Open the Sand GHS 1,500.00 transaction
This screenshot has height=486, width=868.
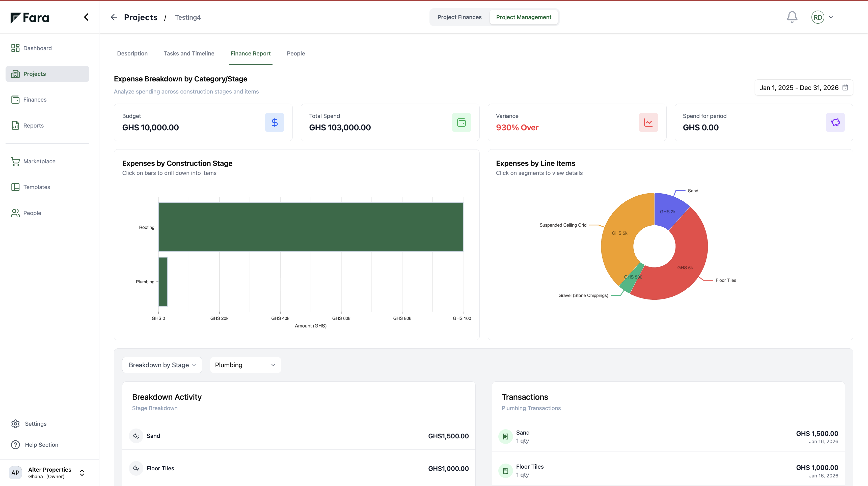(668, 437)
